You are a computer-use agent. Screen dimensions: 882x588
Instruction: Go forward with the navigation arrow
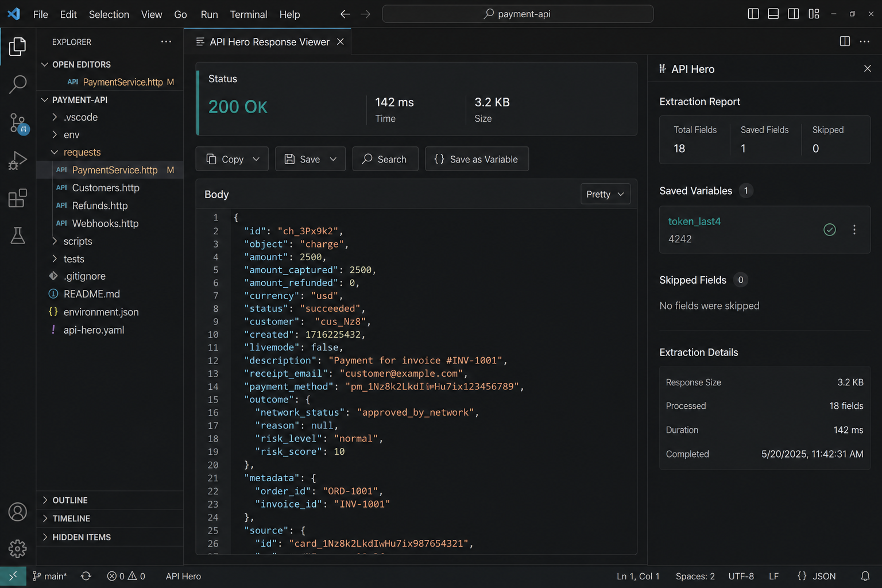coord(366,14)
